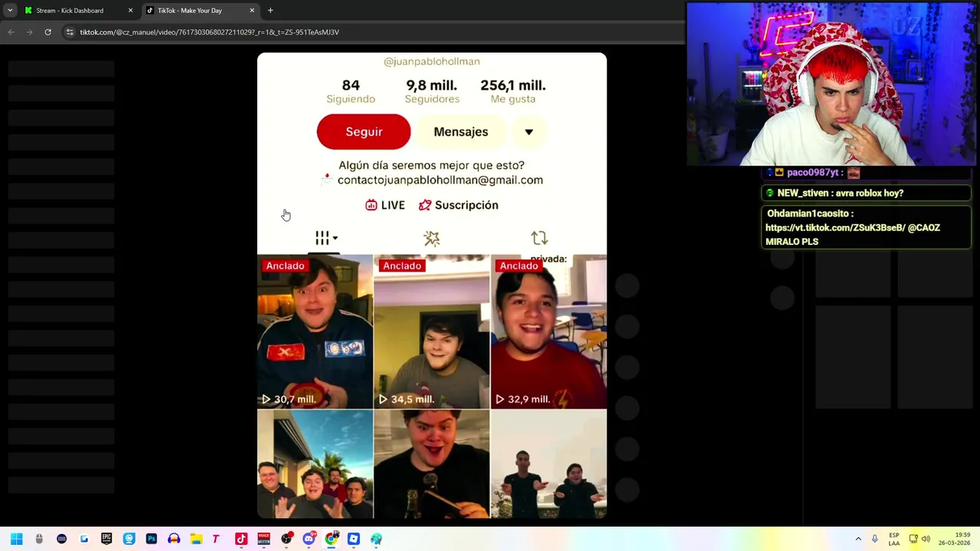The image size is (980, 551).
Task: Reload the TikTok page
Action: pos(47,32)
